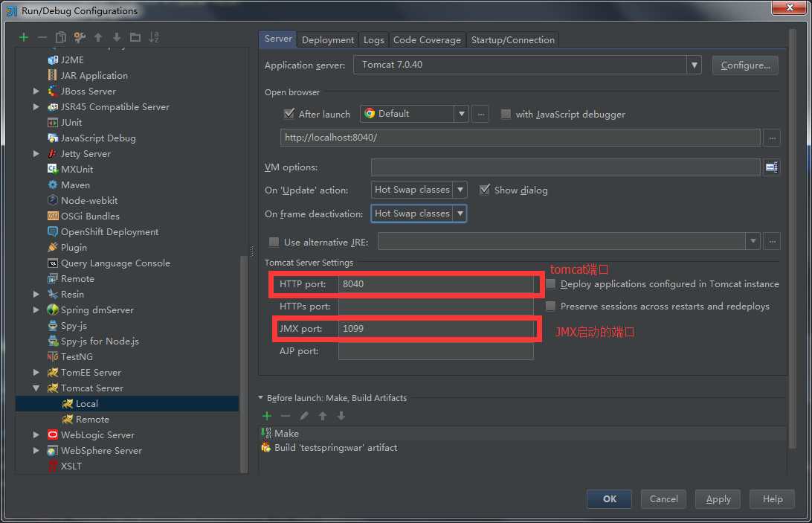812x523 pixels.
Task: Expand JSR45 Compatible Server node
Action: 36,107
